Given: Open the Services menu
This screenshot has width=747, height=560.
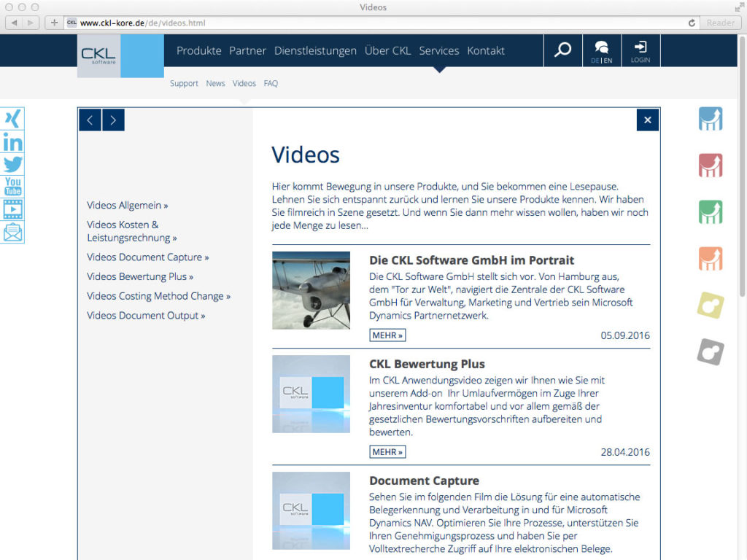Looking at the screenshot, I should (439, 50).
